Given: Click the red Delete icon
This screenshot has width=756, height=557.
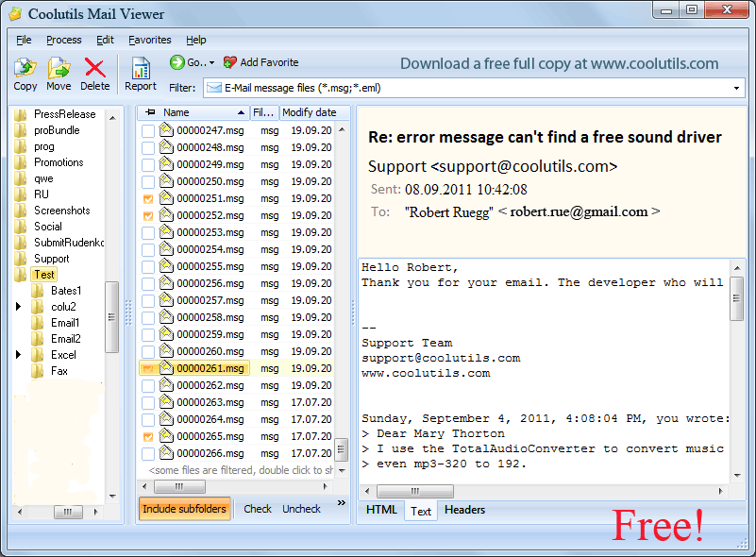Looking at the screenshot, I should (94, 68).
